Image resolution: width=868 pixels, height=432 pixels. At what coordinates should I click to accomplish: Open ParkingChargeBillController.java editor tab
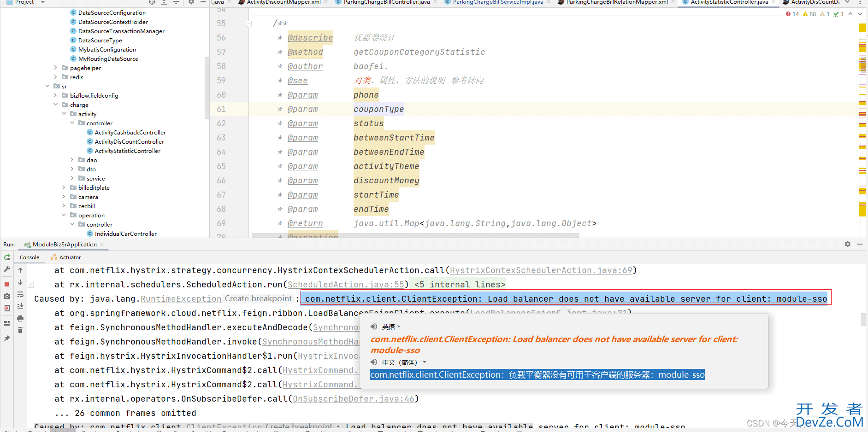pyautogui.click(x=387, y=2)
